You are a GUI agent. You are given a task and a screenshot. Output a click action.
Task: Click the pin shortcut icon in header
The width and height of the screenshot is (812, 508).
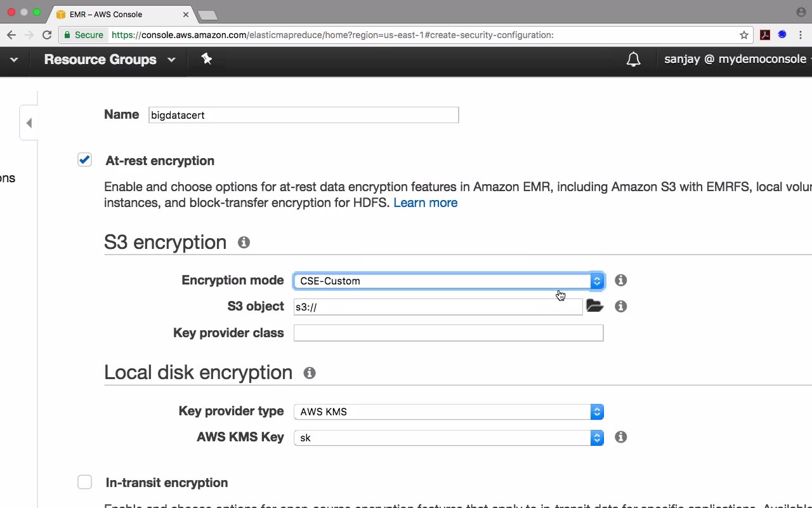[x=206, y=59]
